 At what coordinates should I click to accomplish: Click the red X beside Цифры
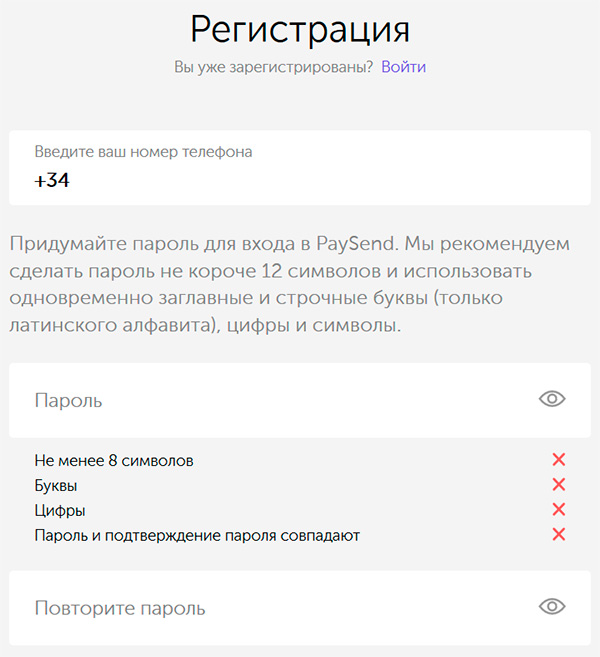coord(559,510)
